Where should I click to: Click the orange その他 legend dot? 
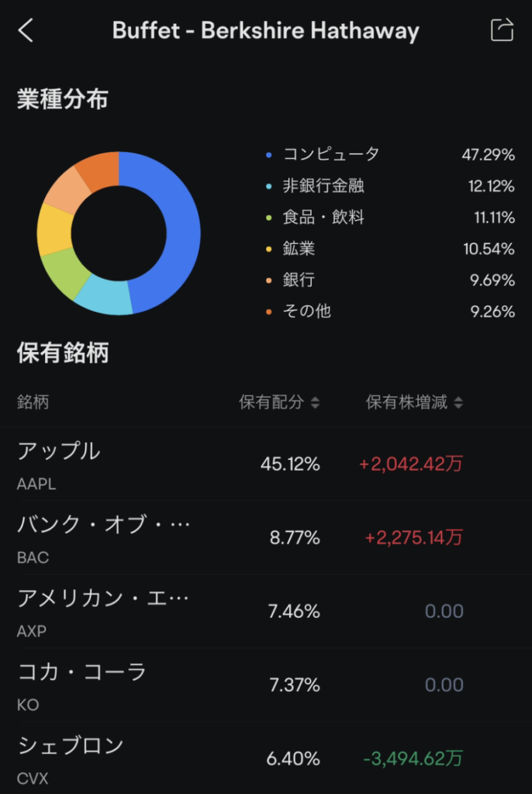point(269,312)
